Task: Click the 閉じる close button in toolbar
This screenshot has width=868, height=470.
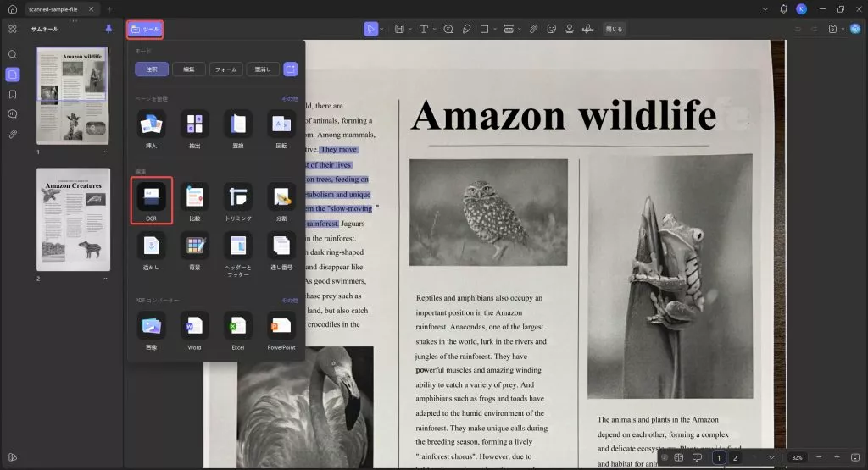Action: [x=614, y=29]
